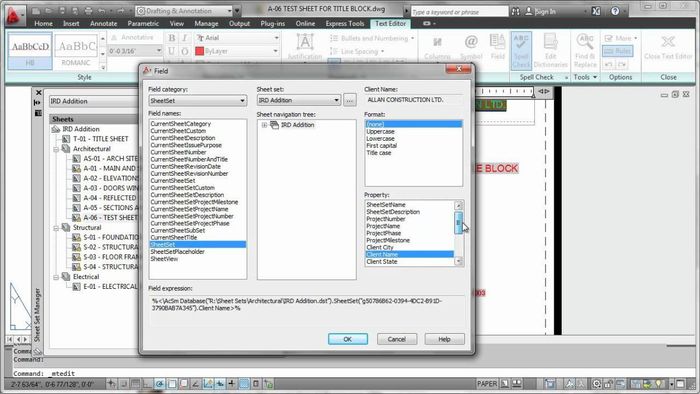Click the keyword search field
The width and height of the screenshot is (700, 394).
point(459,12)
